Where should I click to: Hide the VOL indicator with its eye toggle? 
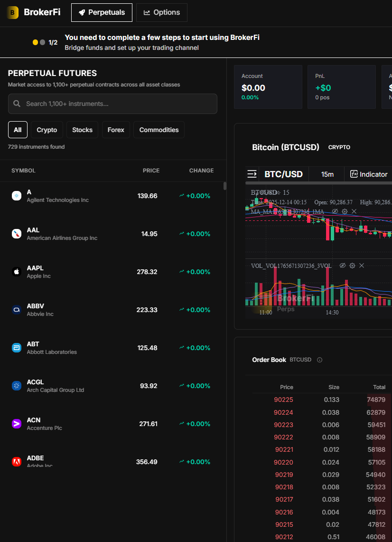(x=343, y=266)
